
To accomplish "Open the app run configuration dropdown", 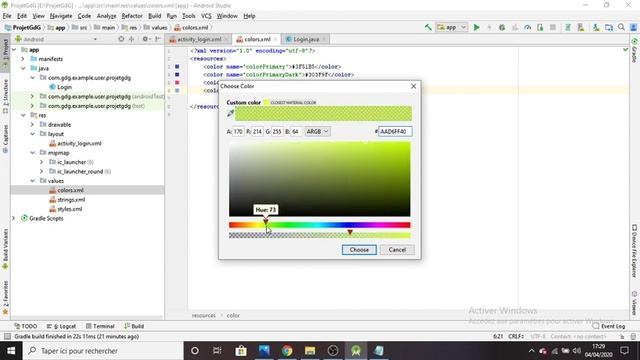I will point(451,27).
